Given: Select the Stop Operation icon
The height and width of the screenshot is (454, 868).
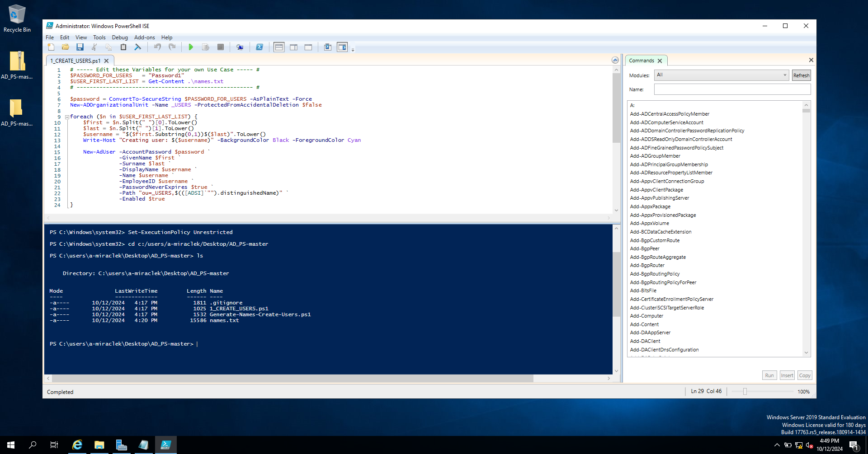Looking at the screenshot, I should (221, 47).
